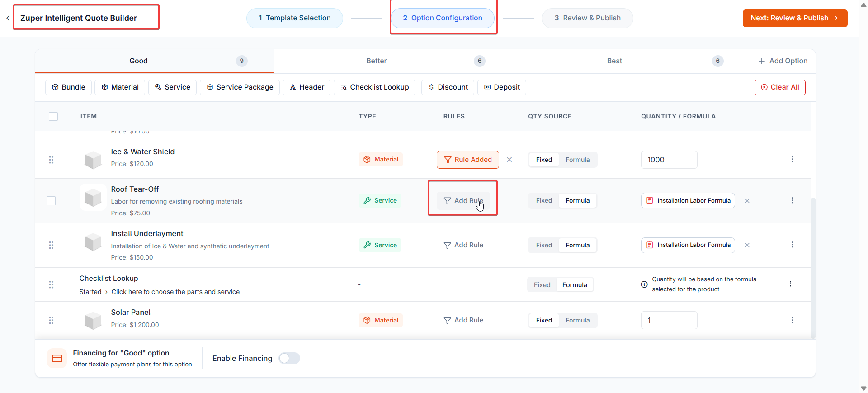Add a Deposit line

(502, 87)
